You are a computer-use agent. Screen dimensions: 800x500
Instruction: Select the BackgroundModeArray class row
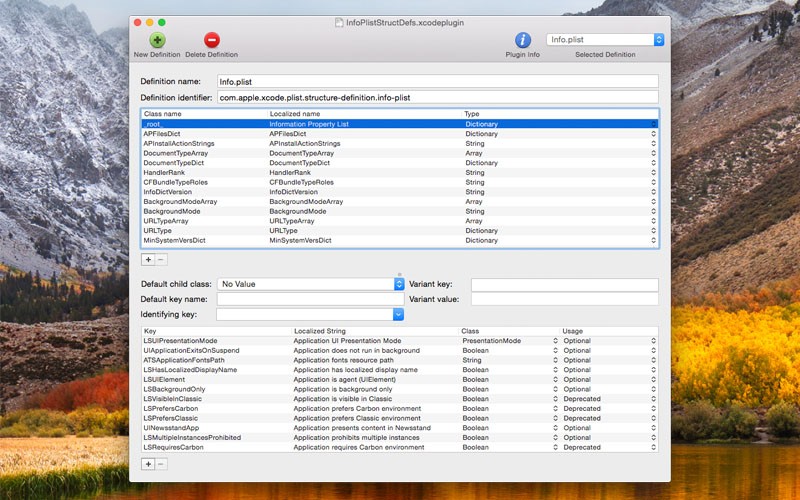(399, 202)
